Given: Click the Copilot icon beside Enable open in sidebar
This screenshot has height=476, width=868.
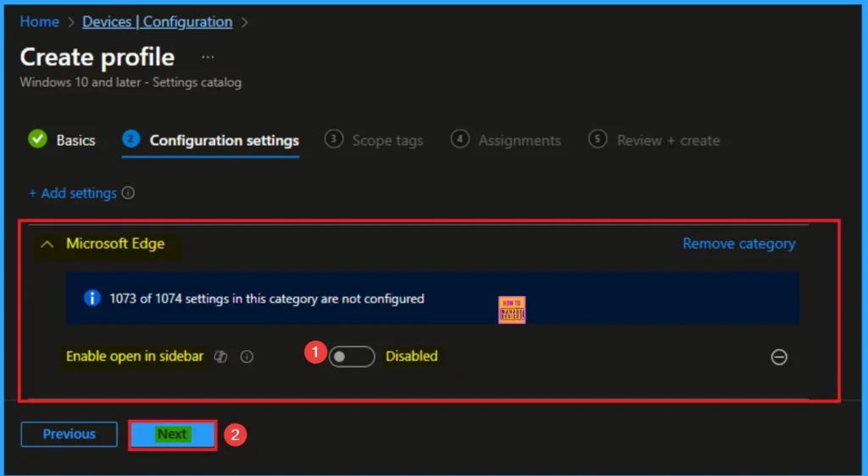Looking at the screenshot, I should coord(221,356).
